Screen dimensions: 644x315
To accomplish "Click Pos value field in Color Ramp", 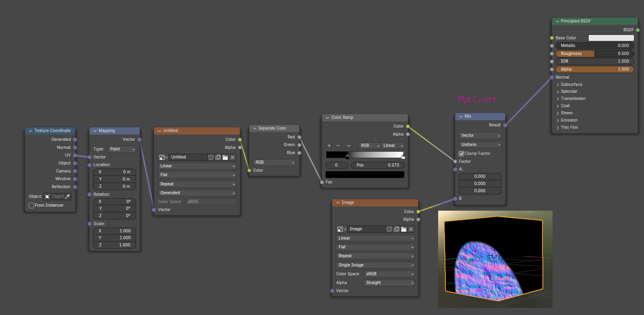I will click(378, 165).
